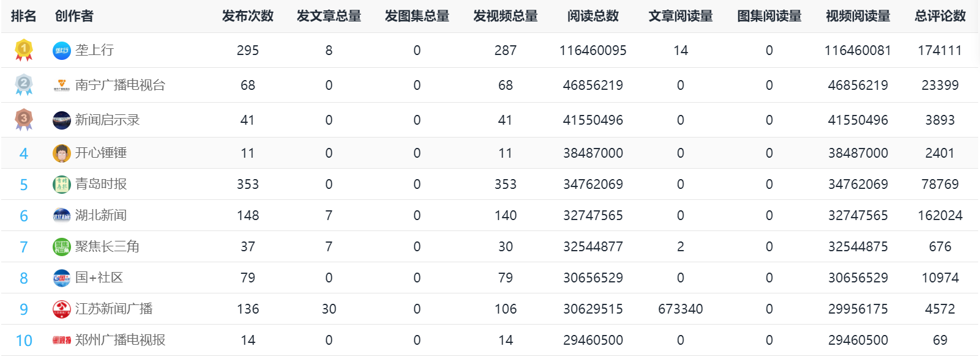Click the avatar icon of 国+社区
980x357 pixels.
tap(62, 278)
